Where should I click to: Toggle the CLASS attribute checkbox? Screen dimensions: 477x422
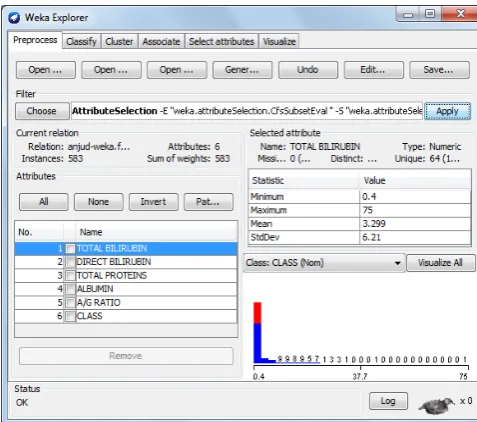point(70,316)
